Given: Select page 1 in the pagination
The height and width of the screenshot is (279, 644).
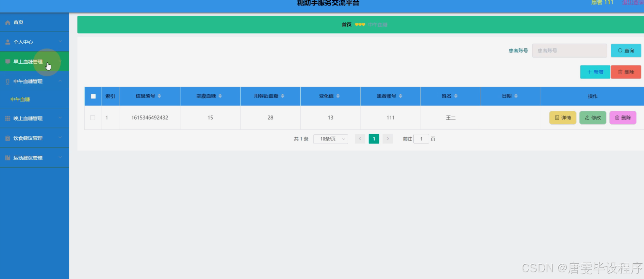Looking at the screenshot, I should click(374, 139).
